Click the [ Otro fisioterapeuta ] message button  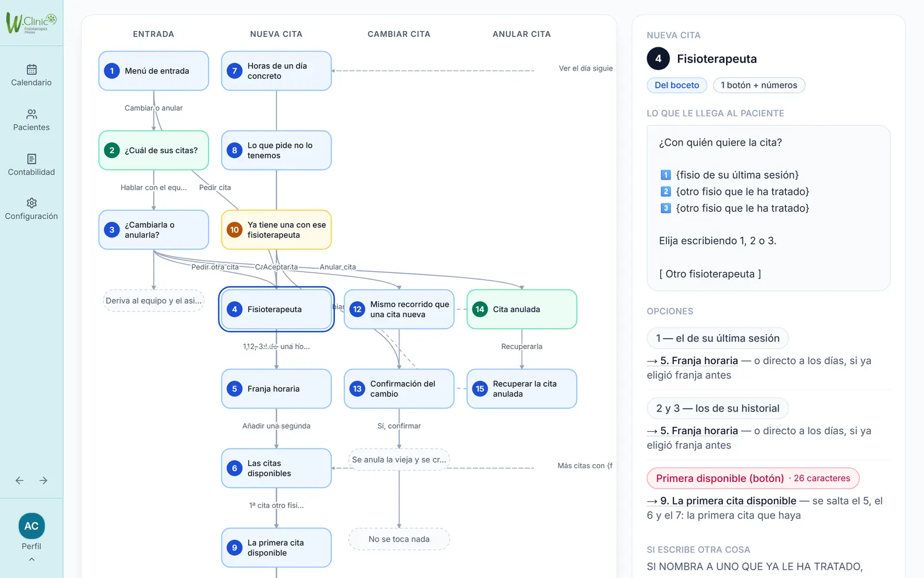point(710,274)
